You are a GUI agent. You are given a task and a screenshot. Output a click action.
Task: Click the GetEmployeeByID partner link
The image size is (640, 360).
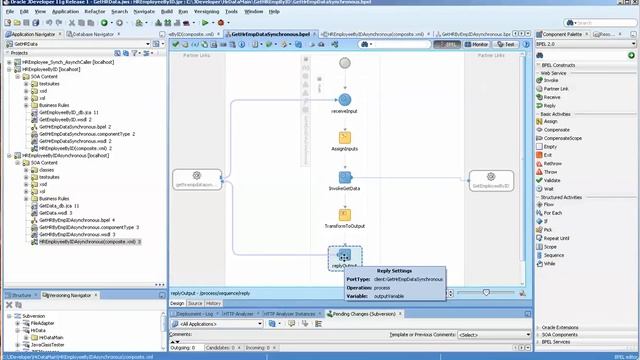click(491, 181)
